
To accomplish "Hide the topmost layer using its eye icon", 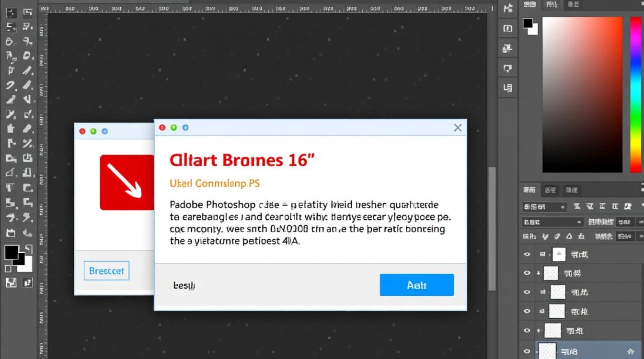I will point(527,255).
